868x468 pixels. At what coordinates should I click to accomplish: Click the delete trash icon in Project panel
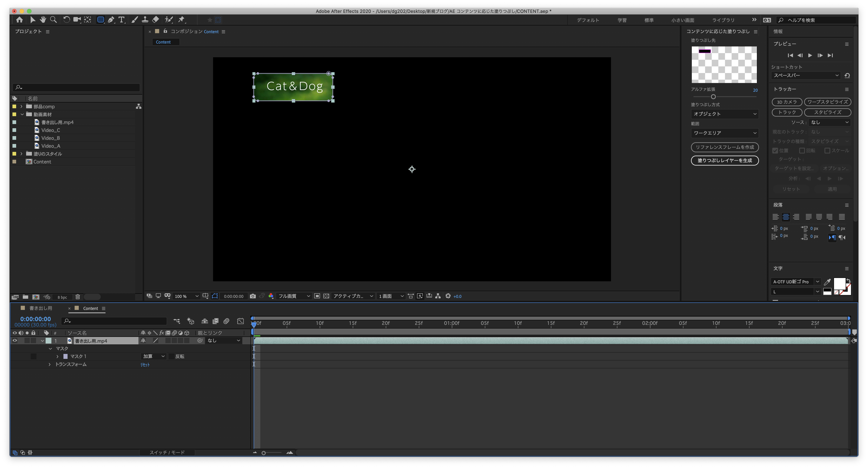(78, 297)
